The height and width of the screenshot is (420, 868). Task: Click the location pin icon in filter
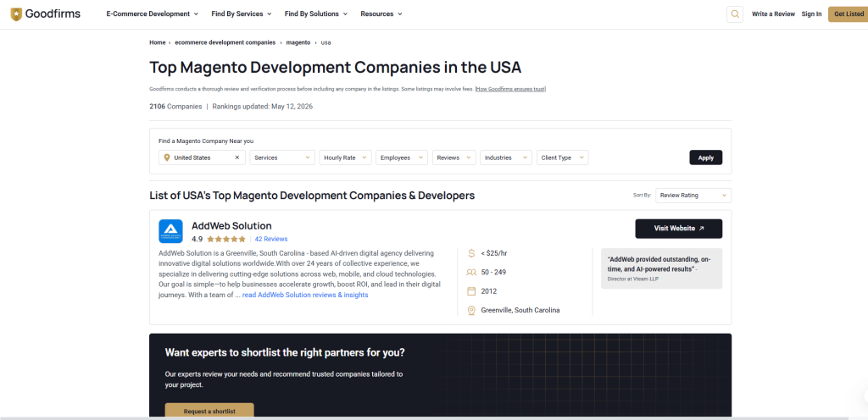pos(167,157)
